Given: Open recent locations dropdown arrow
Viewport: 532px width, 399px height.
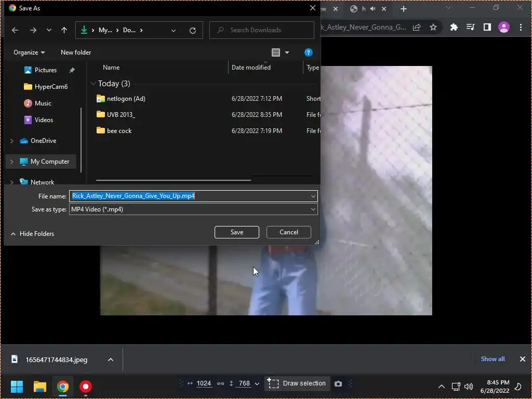Looking at the screenshot, I should click(x=49, y=30).
